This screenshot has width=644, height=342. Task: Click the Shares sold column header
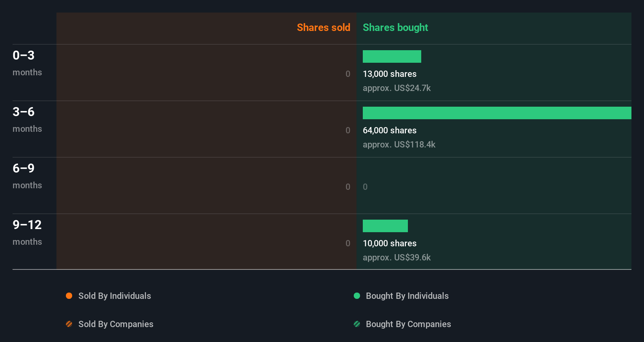tap(324, 27)
